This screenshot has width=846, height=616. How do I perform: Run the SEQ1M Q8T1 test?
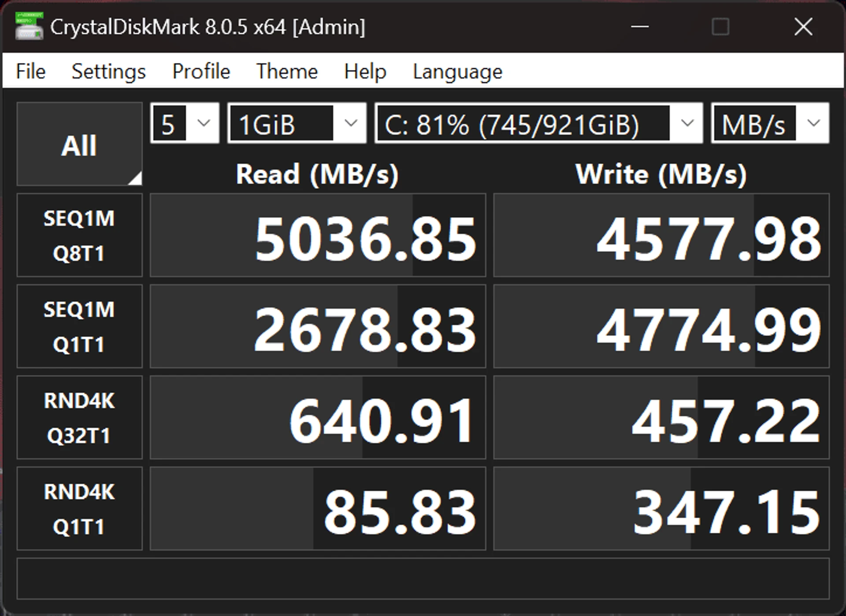click(79, 235)
